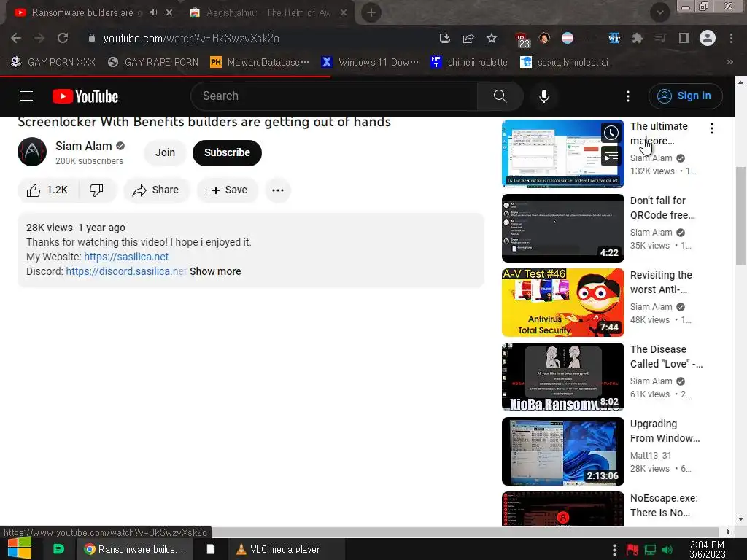Open the Chrome profile avatar icon
The width and height of the screenshot is (747, 560).
708,38
